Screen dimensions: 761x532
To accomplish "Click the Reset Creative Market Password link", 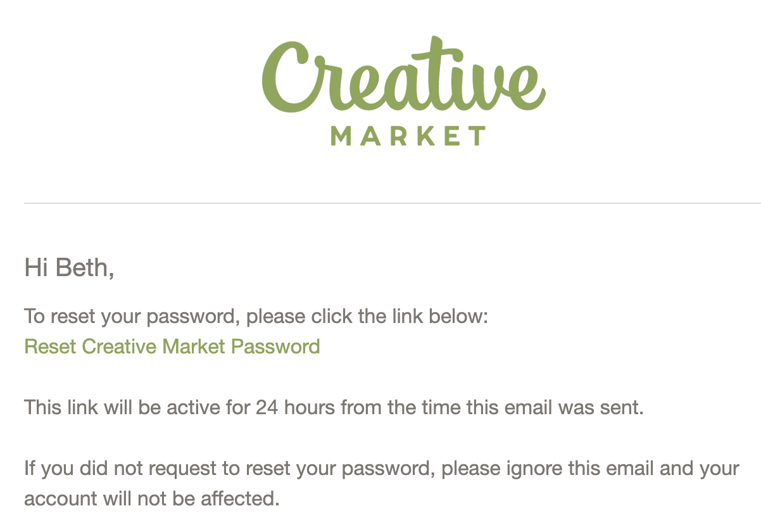I will (x=172, y=347).
